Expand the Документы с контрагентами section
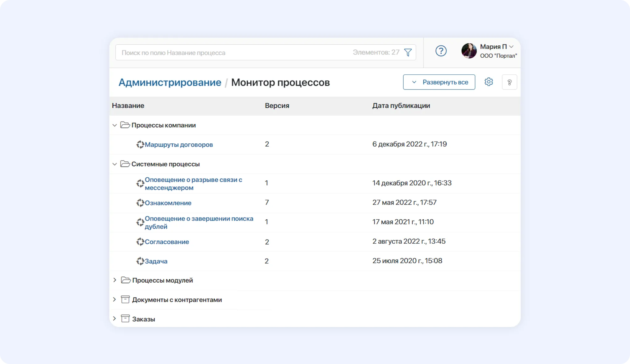This screenshot has height=364, width=630. [115, 299]
